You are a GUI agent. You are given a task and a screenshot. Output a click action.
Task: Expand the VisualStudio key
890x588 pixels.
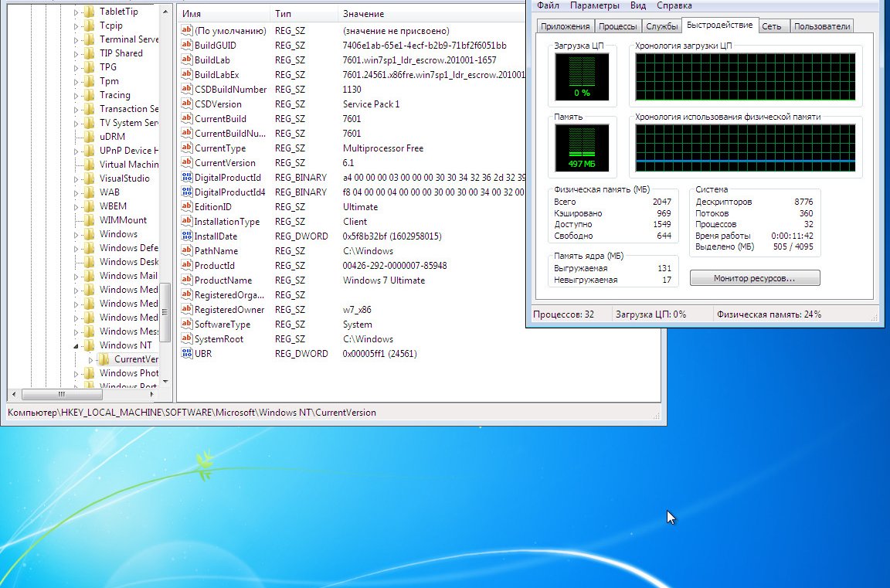pyautogui.click(x=76, y=178)
